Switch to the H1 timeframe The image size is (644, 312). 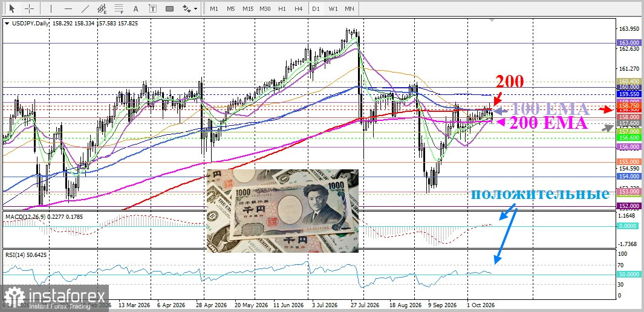pyautogui.click(x=282, y=8)
